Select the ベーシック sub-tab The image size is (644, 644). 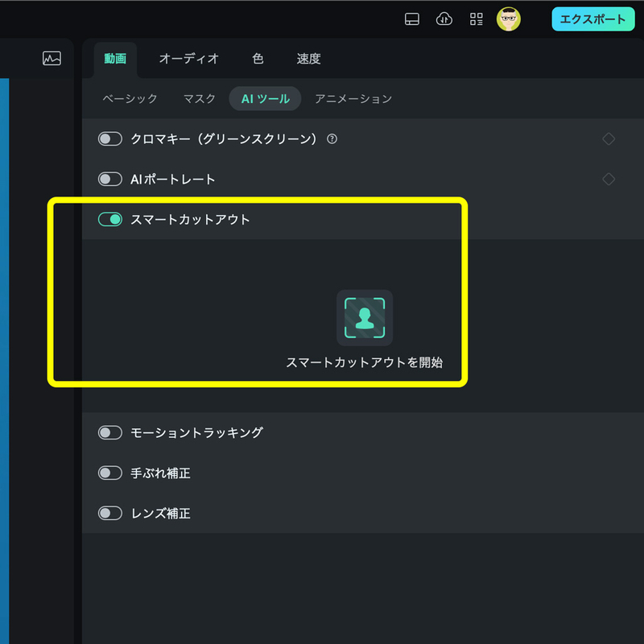130,98
